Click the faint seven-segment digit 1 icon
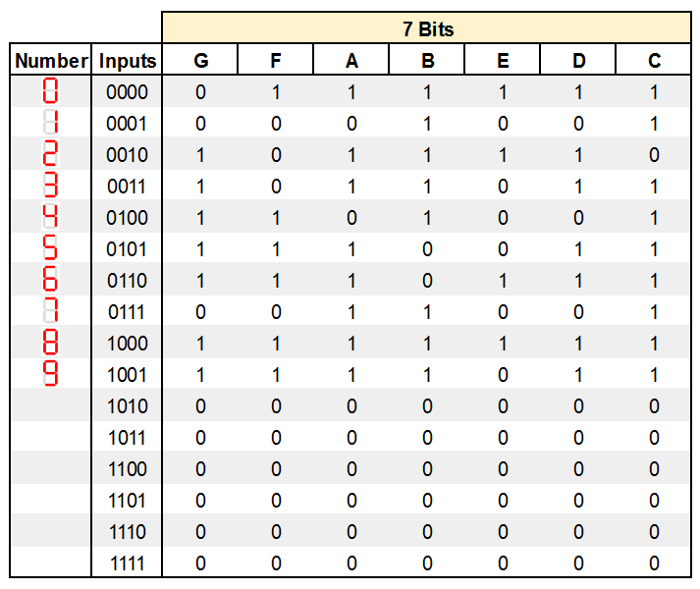Image resolution: width=700 pixels, height=589 pixels. coord(51,124)
